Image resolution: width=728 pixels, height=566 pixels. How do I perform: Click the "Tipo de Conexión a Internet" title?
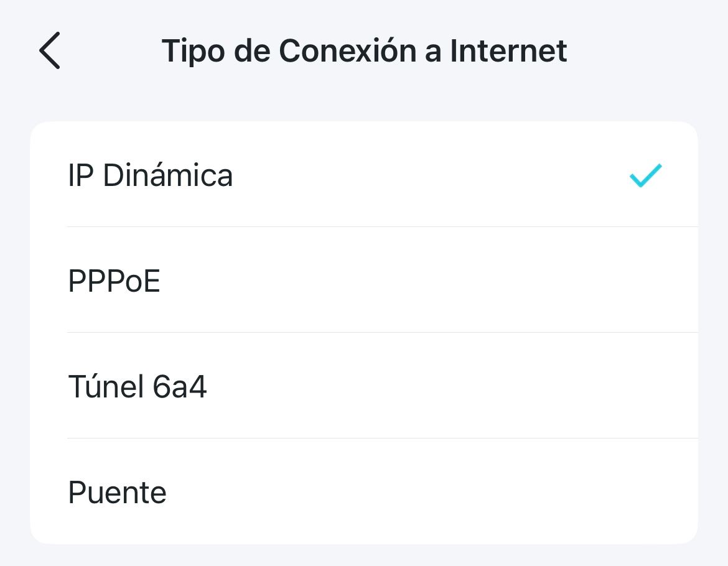coord(364,50)
